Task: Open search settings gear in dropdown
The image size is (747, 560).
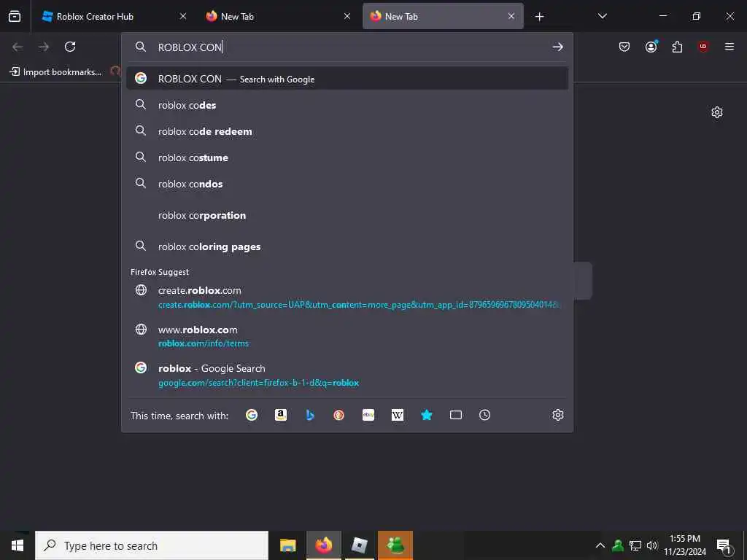Action: pyautogui.click(x=558, y=415)
